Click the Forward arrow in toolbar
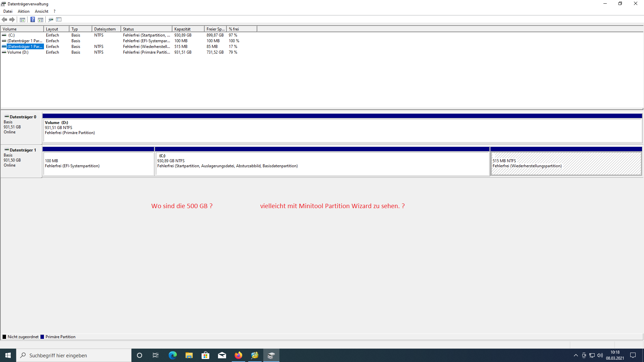The image size is (644, 362). (12, 19)
